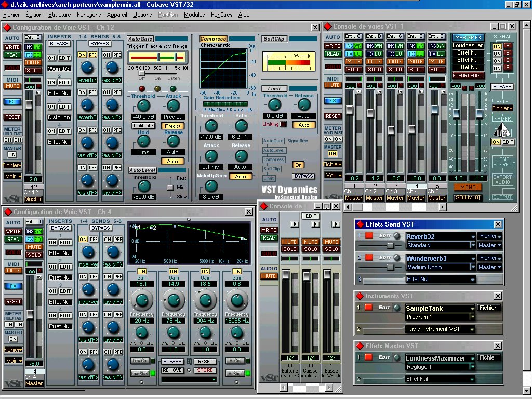The image size is (532, 399).
Task: Click the EQ curve display in Ch 4
Action: (x=189, y=244)
